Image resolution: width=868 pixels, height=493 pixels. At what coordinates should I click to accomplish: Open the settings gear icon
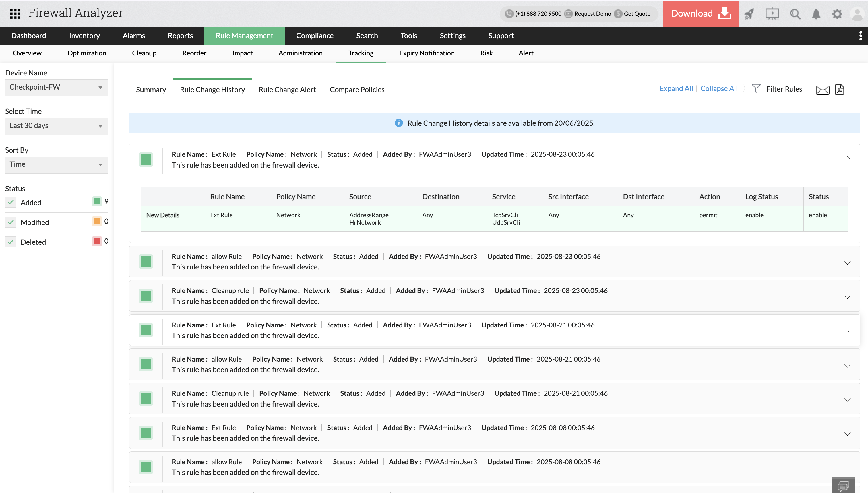(837, 14)
